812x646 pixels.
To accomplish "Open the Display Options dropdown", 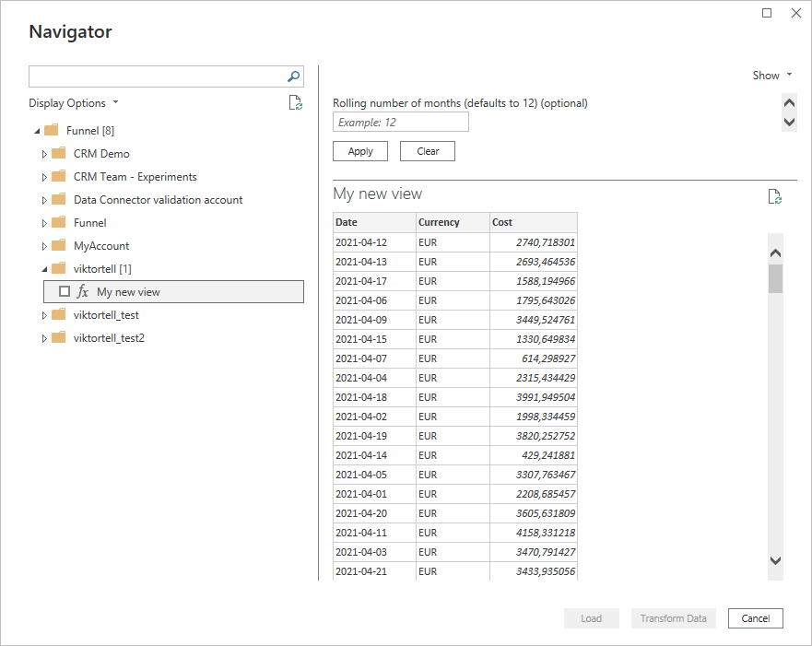I will [x=74, y=103].
